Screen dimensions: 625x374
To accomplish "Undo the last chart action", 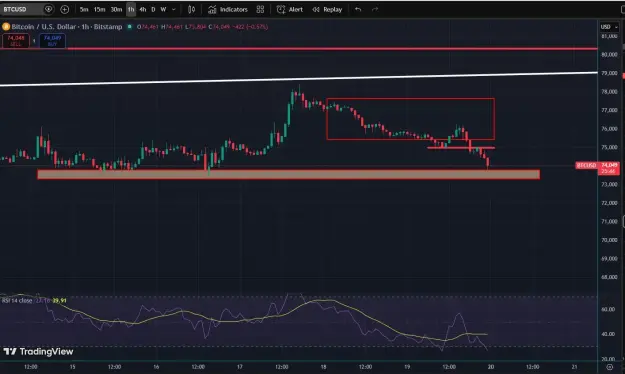I will (x=358, y=9).
